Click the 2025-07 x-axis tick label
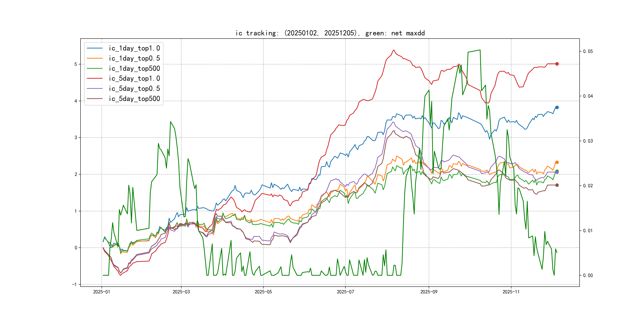644x322 pixels. pyautogui.click(x=345, y=292)
